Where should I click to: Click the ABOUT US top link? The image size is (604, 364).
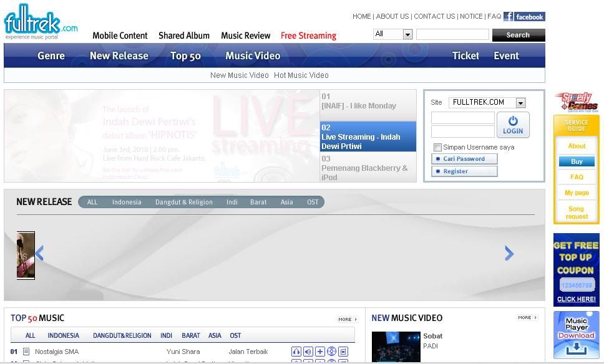pos(392,17)
